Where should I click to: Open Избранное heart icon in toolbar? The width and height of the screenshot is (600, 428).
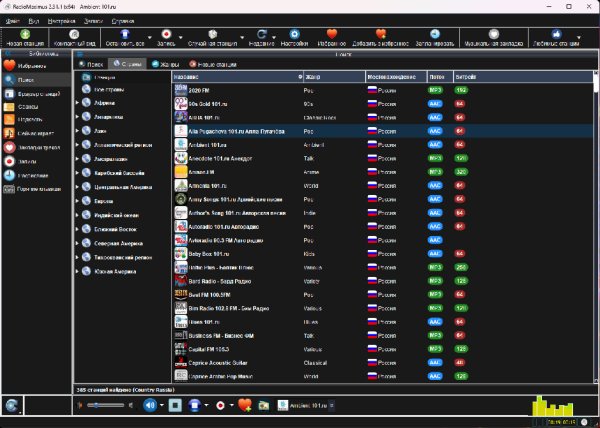click(x=332, y=34)
